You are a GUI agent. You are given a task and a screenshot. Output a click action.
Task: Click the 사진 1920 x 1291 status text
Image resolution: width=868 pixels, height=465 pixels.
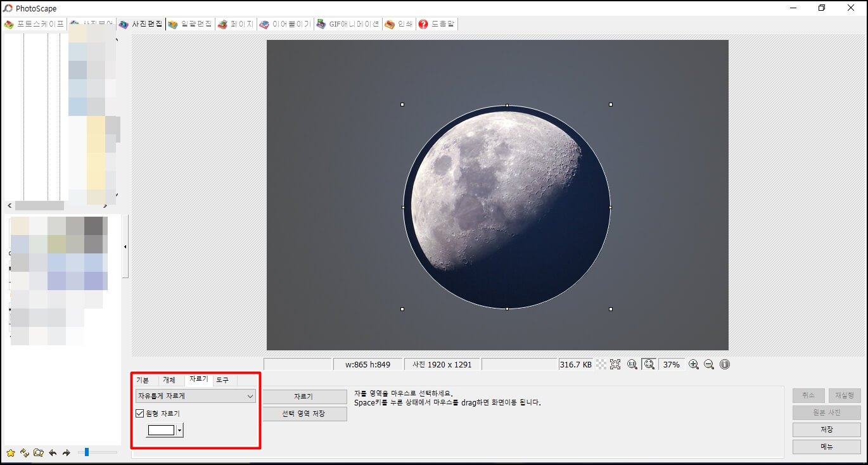[442, 364]
